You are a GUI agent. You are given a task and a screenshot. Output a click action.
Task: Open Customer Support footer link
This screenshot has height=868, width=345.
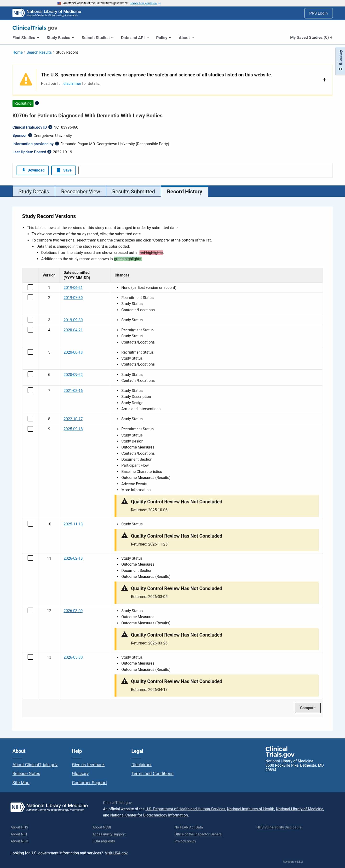pos(89,783)
